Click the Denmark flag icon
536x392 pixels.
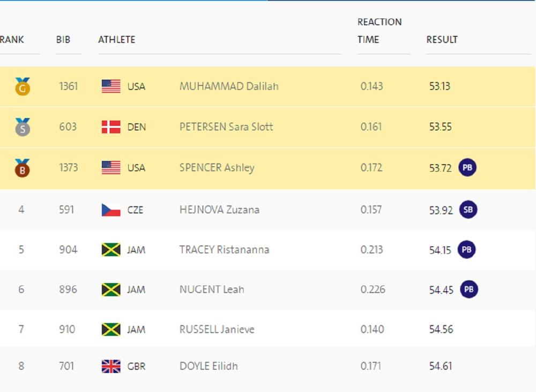click(111, 127)
